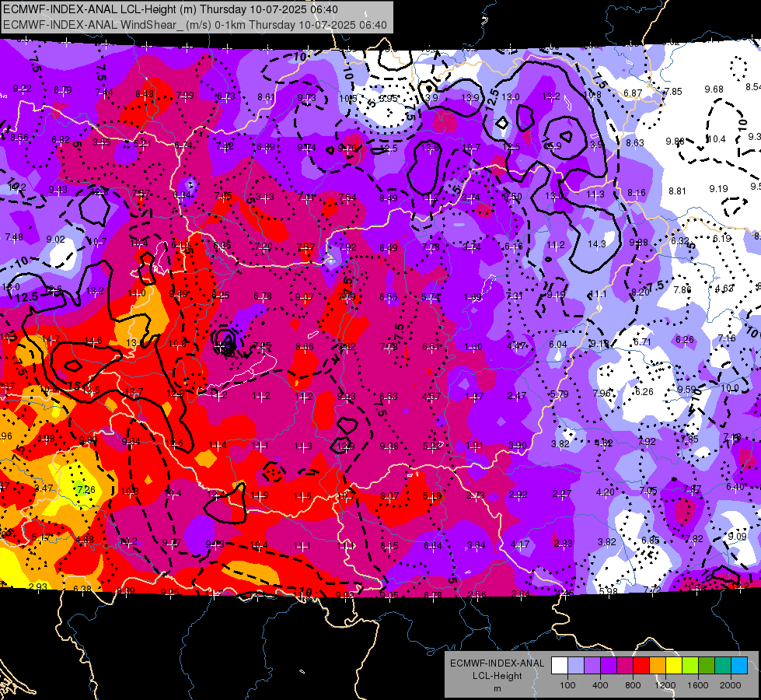The image size is (761, 700).
Task: Click the wind shear value 8.16
Action: point(637,193)
